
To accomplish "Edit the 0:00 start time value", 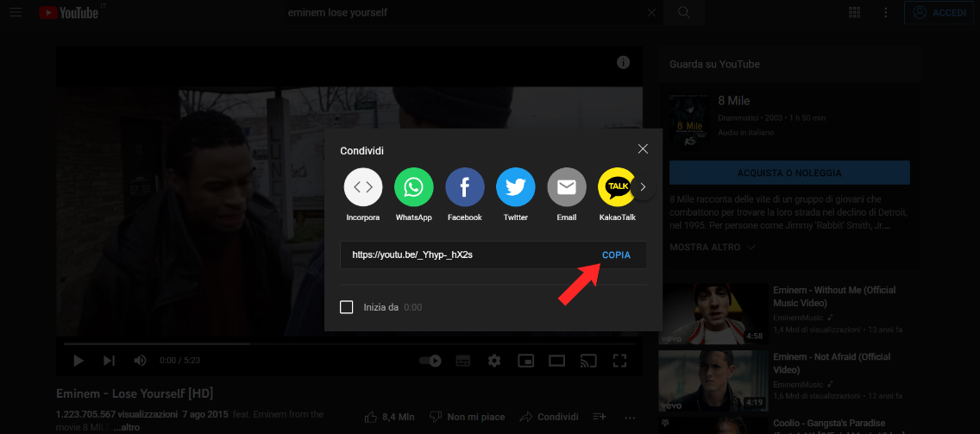I will pyautogui.click(x=412, y=308).
